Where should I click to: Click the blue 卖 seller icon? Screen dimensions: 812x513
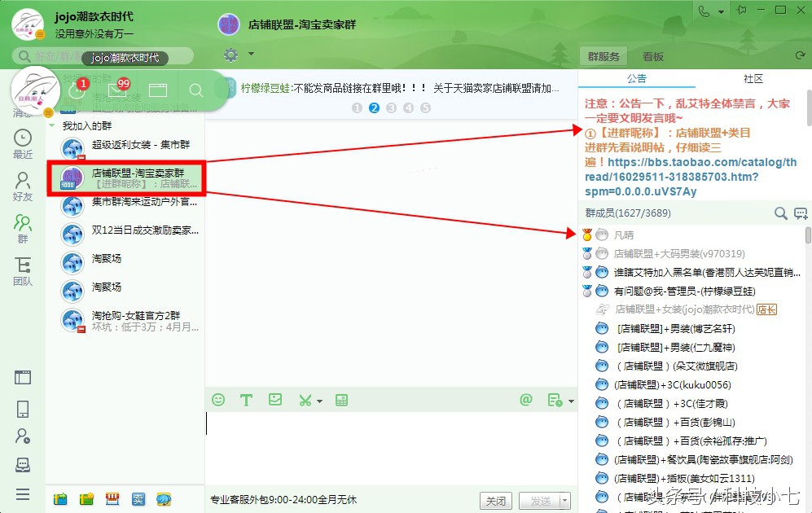pyautogui.click(x=138, y=498)
